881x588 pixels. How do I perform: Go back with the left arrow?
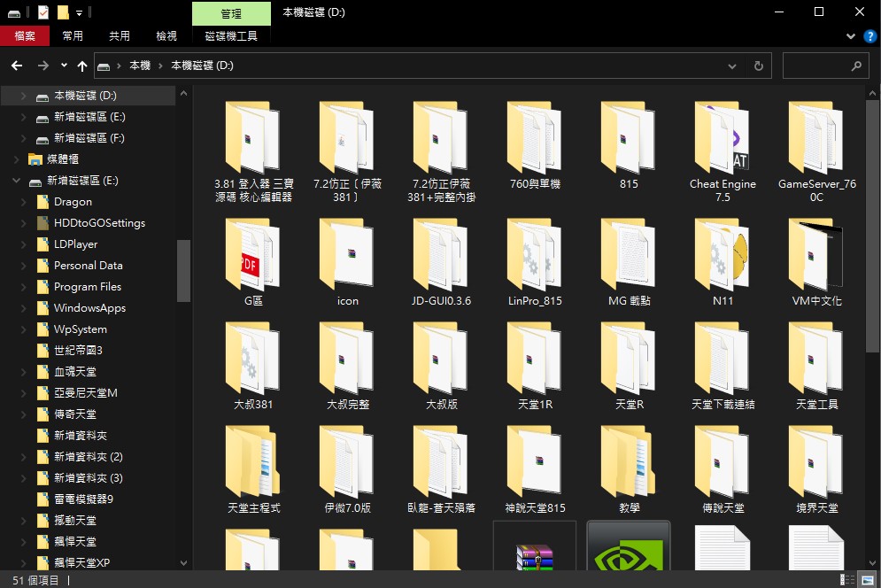pos(17,66)
